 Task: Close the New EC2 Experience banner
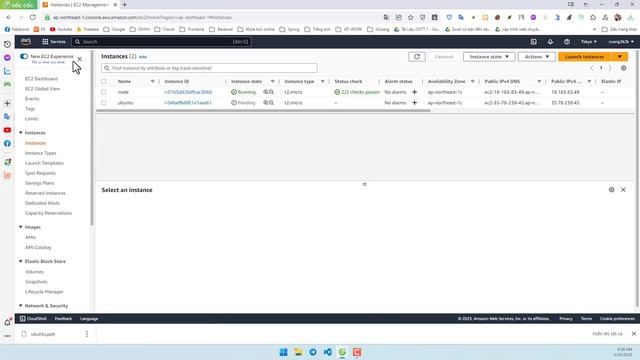[x=80, y=59]
